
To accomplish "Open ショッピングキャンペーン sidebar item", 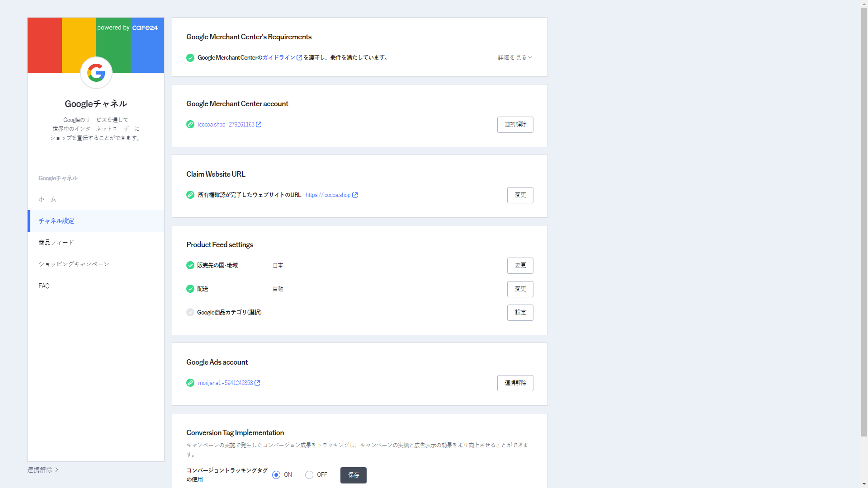I will click(x=96, y=264).
